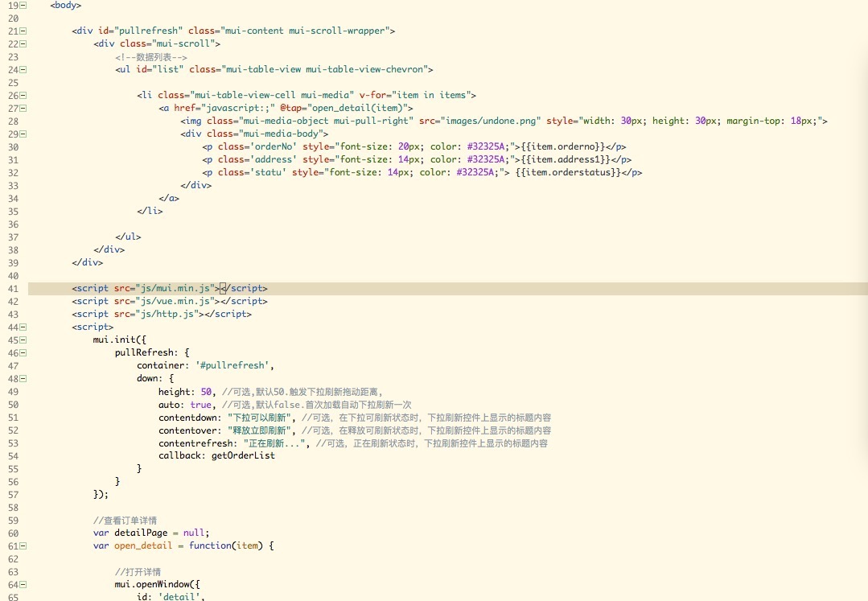
Task: Collapse the script block fold on line 44
Action: (x=23, y=327)
